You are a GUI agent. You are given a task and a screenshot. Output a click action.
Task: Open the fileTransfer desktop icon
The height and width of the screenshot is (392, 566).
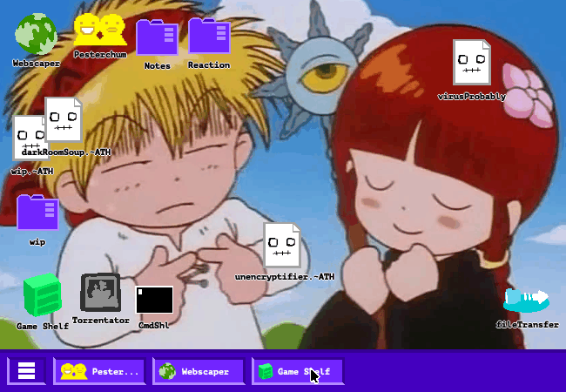click(x=527, y=300)
